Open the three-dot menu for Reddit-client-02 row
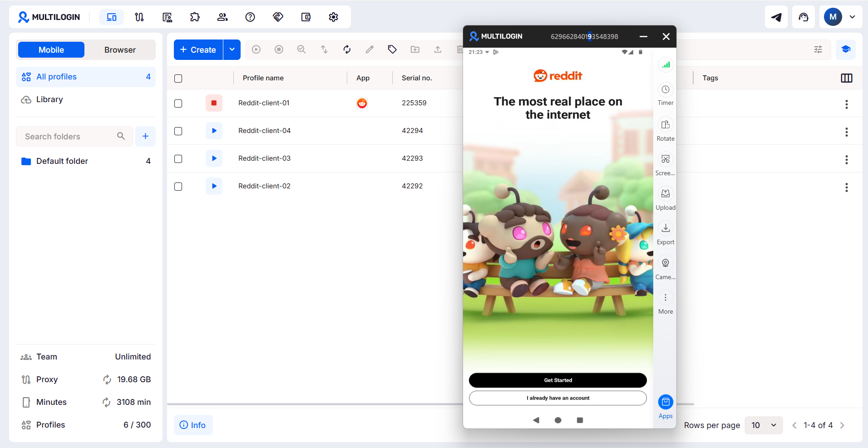Viewport: 868px width, 448px height. coord(847,187)
